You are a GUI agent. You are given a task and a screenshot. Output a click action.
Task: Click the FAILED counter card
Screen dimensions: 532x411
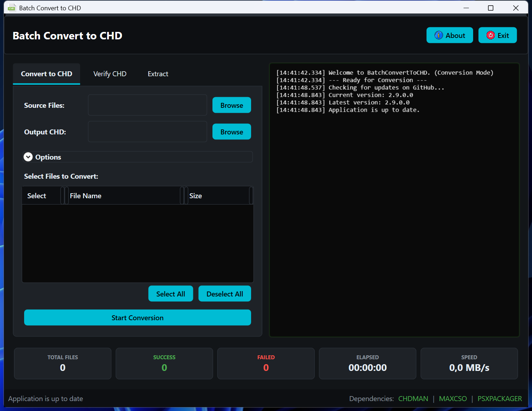tap(266, 363)
